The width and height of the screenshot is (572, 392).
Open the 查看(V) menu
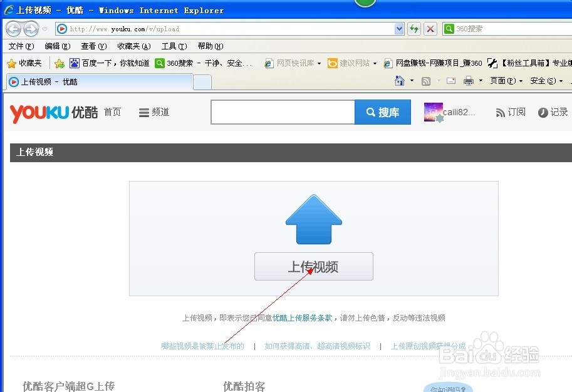point(94,46)
